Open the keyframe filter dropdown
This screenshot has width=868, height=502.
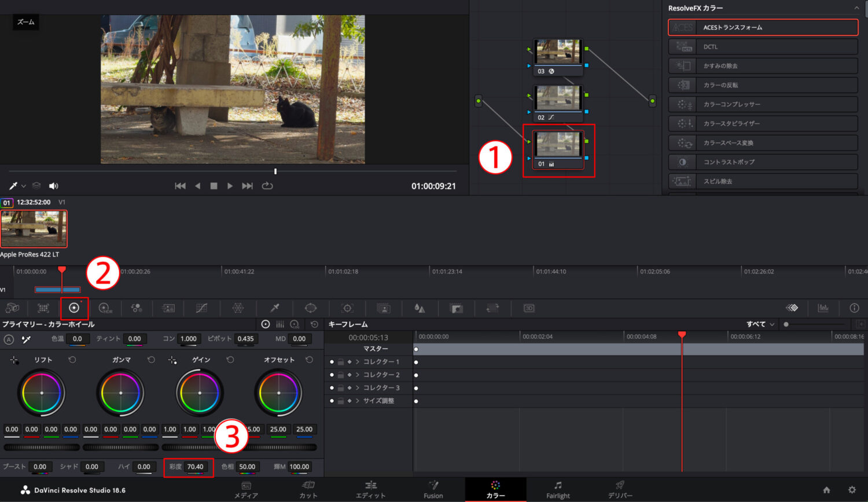(x=760, y=324)
